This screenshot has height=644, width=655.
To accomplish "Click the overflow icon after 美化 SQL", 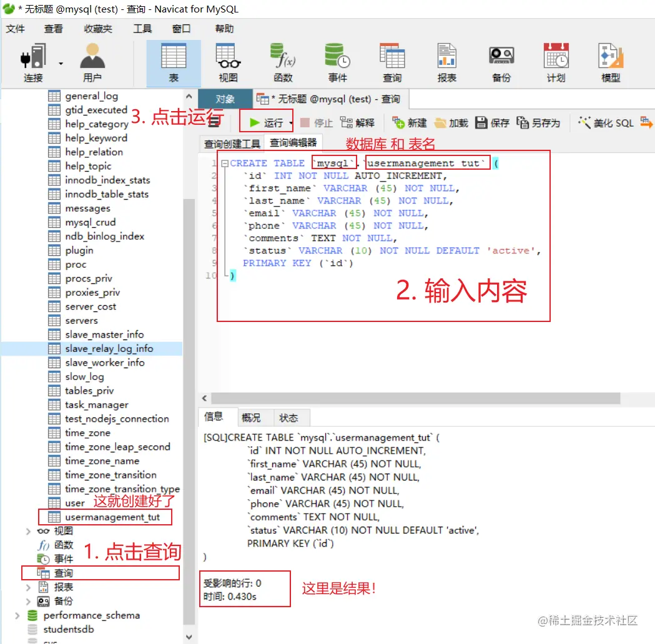I will pyautogui.click(x=646, y=122).
